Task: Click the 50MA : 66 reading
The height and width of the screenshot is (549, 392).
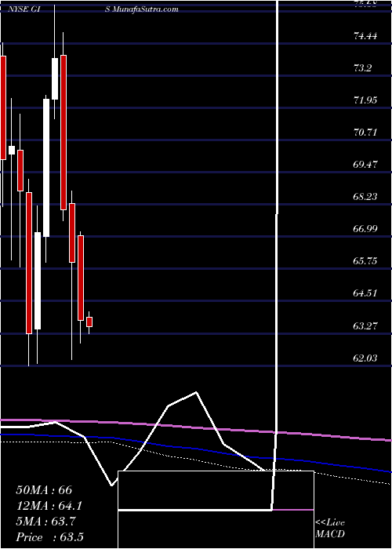Action: point(44,490)
